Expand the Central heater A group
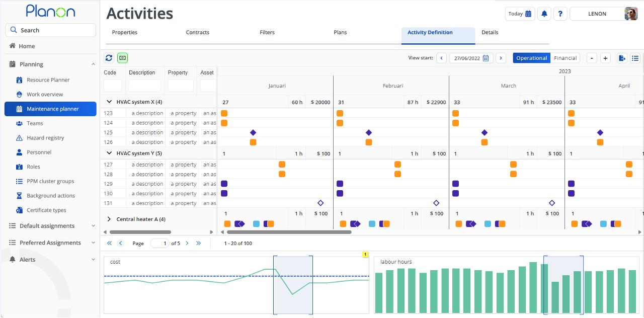This screenshot has height=318, width=644. 109,219
